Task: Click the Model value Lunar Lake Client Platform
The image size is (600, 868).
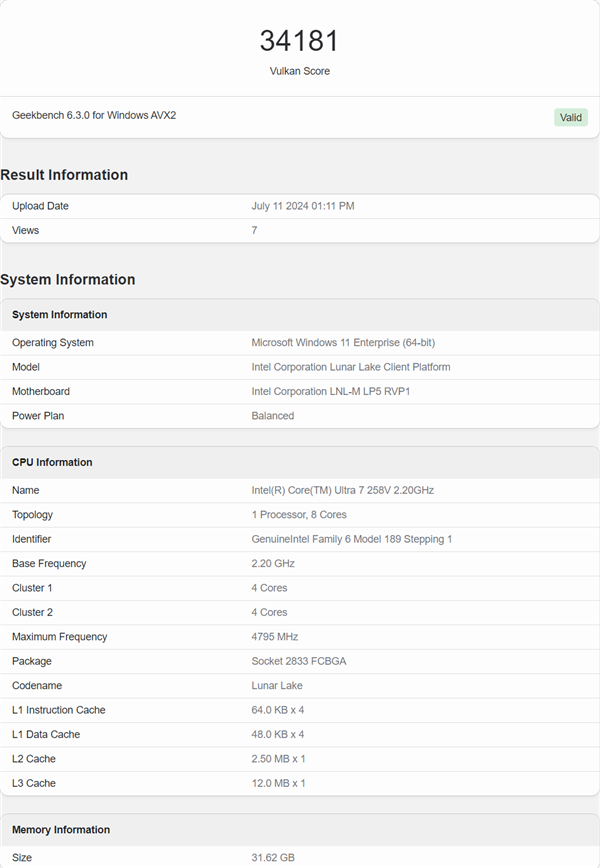Action: (x=351, y=367)
